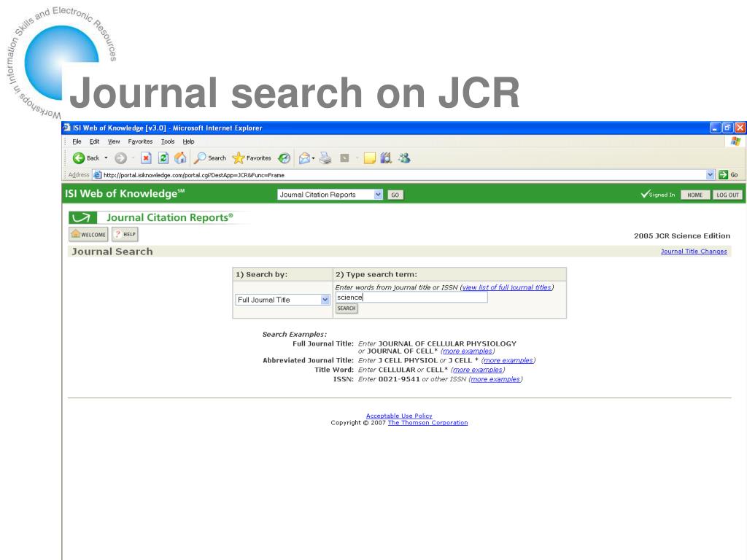Click the Research books icon
Image resolution: width=747 pixels, height=560 pixels.
(x=386, y=158)
